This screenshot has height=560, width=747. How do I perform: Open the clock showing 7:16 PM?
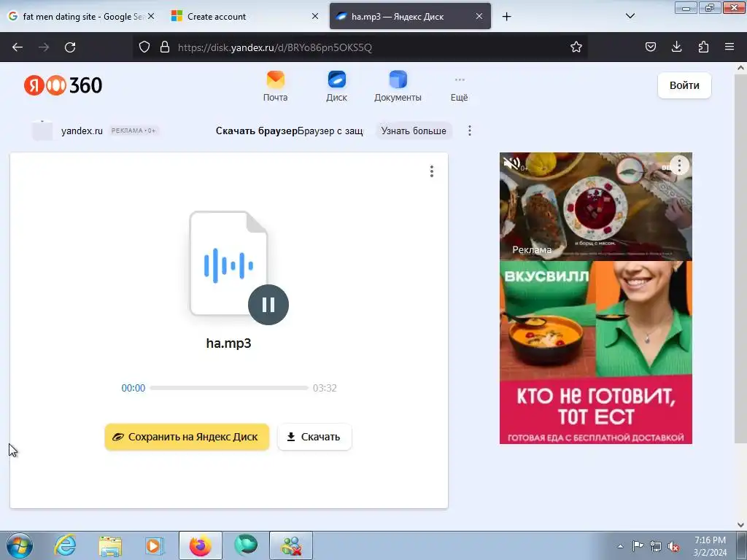coord(710,546)
